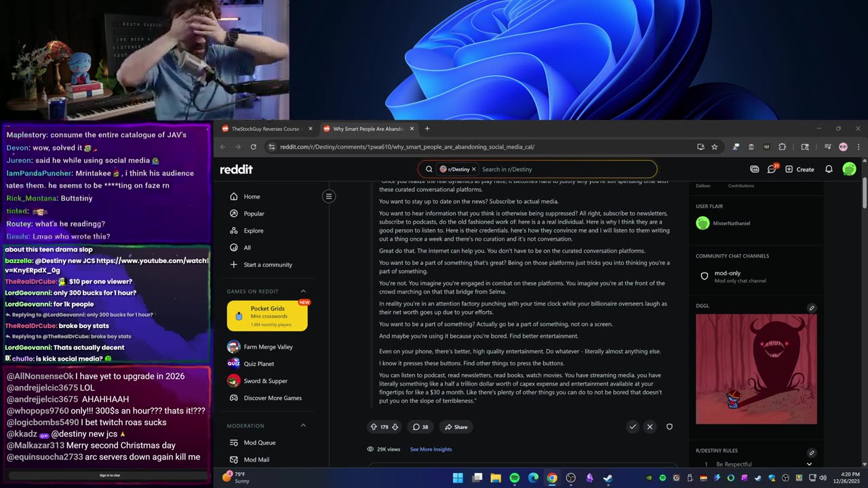Open Reddit chat with 21 notifications

(772, 169)
